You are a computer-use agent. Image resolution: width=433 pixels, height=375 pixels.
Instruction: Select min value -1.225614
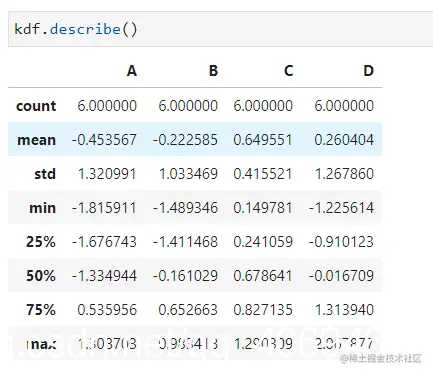click(341, 208)
